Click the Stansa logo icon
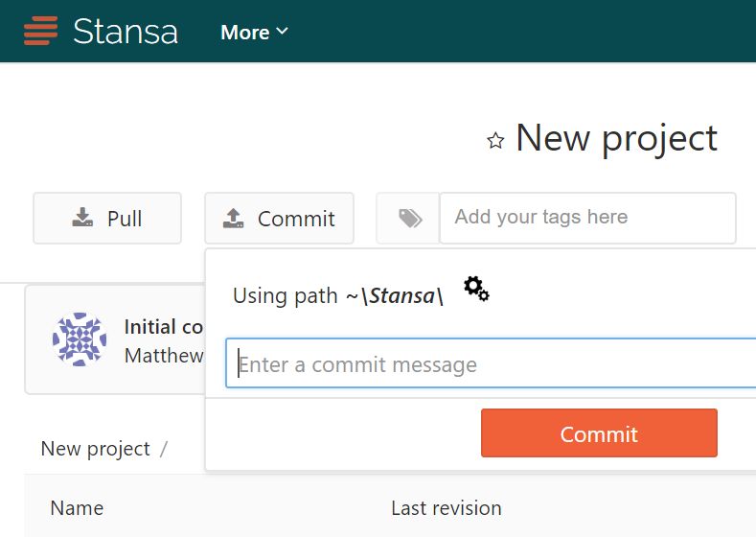Screen dimensions: 756x537 [x=40, y=31]
